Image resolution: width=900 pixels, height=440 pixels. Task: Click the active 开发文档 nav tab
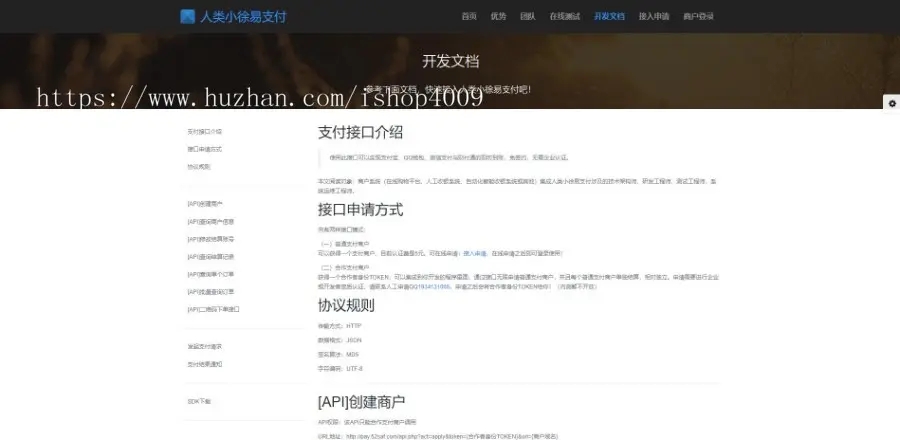(609, 17)
